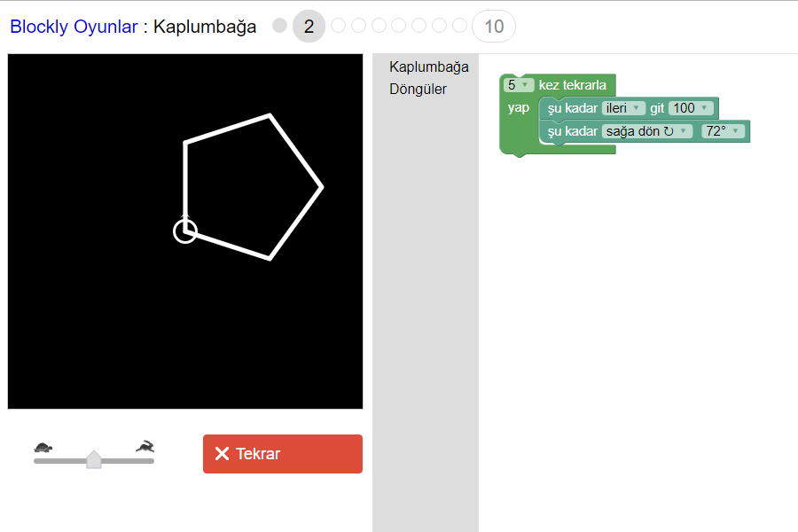Screen dimensions: 798x532
Task: Select the level 9 circle
Action: pyautogui.click(x=459, y=26)
